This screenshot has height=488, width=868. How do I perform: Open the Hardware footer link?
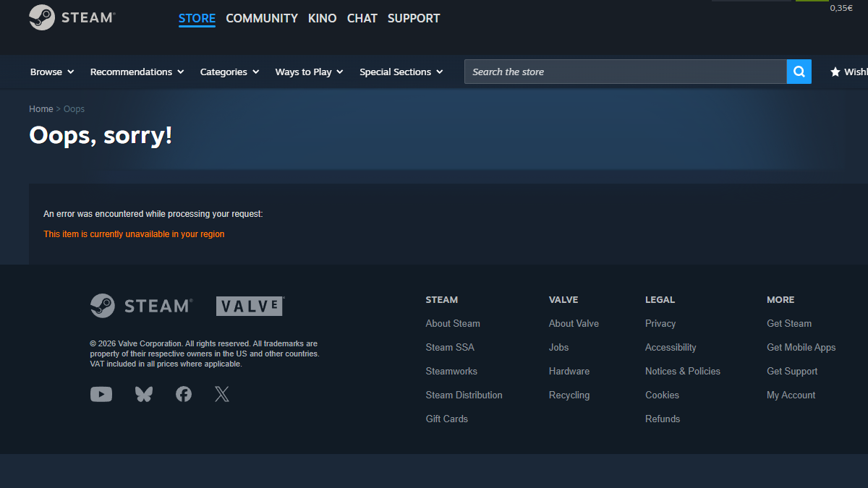coord(569,371)
